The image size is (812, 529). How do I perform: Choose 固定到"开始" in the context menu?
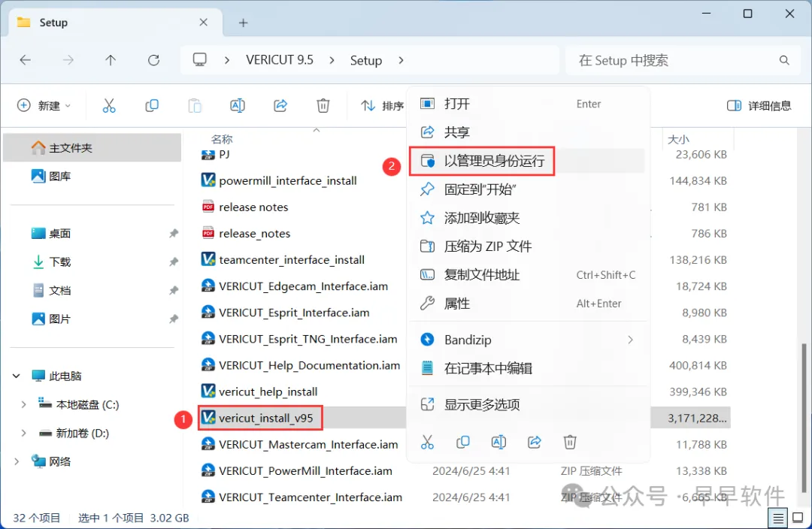(528, 189)
